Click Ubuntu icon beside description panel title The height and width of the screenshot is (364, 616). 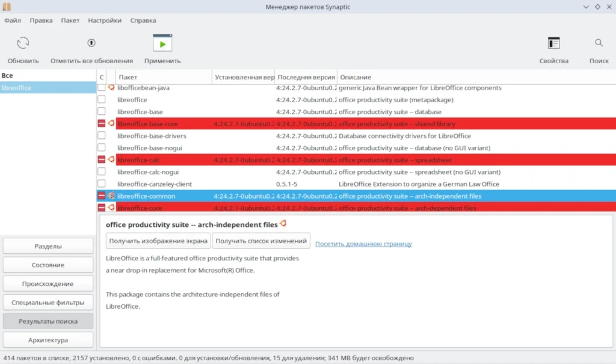pyautogui.click(x=283, y=224)
